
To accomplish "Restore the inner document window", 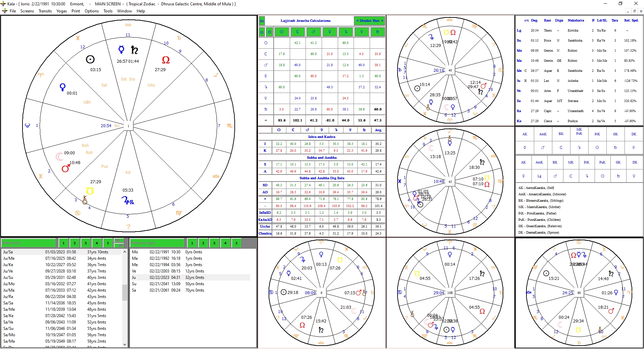I will pos(634,11).
